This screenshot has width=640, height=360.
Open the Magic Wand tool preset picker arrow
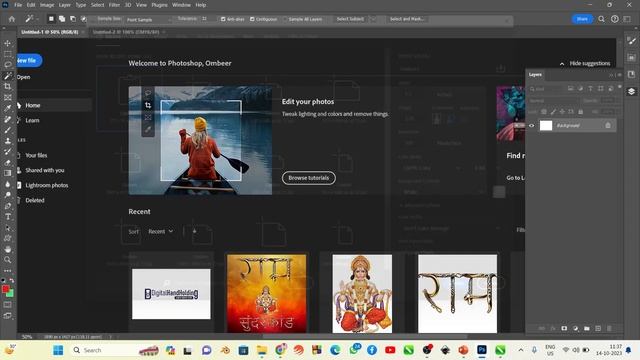pos(37,19)
